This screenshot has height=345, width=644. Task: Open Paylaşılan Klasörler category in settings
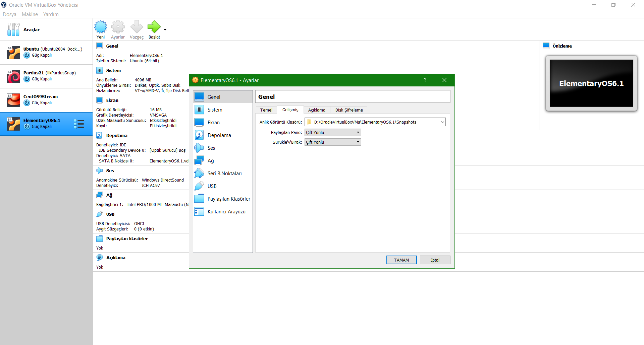click(223, 199)
